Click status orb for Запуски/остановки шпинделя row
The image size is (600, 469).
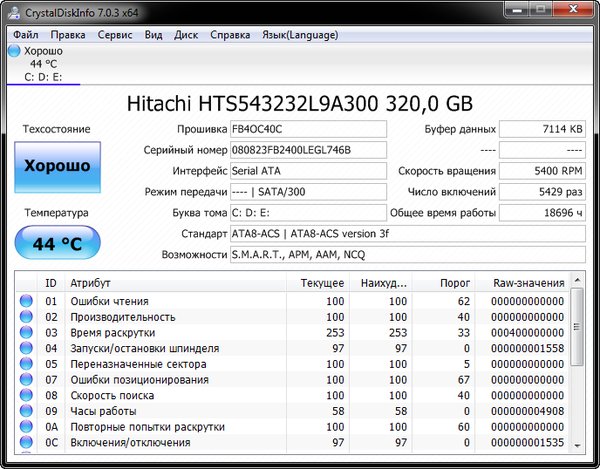point(26,348)
